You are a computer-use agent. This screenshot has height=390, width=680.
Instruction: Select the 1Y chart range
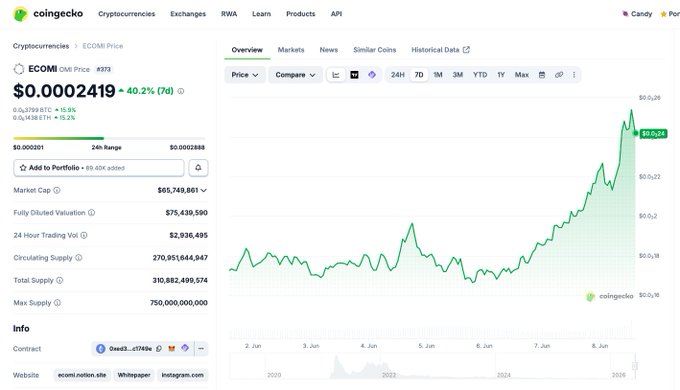pyautogui.click(x=501, y=75)
